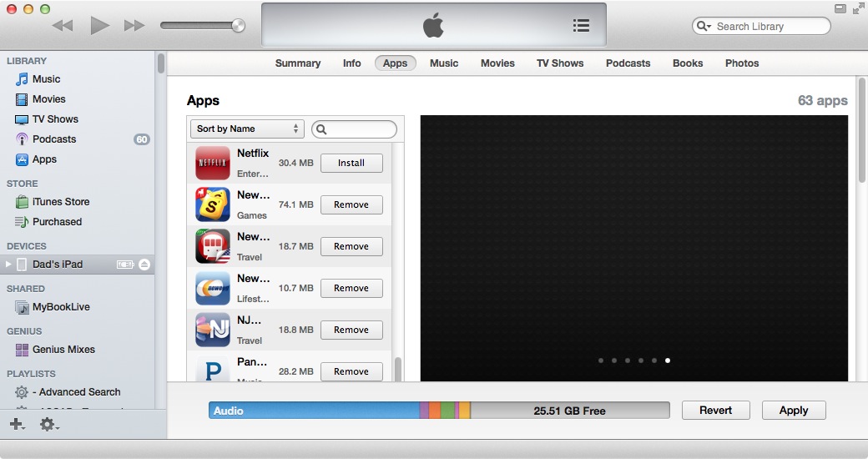The width and height of the screenshot is (868, 459).
Task: Open the Sort by Name dropdown
Action: (247, 129)
